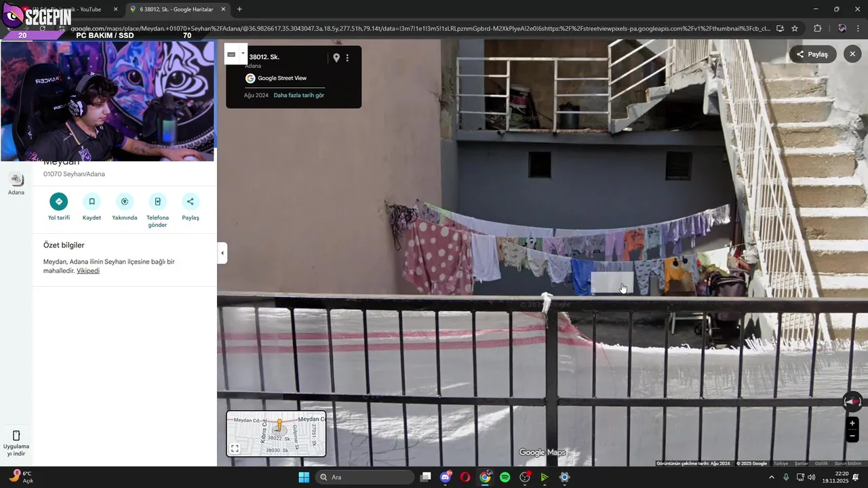The image size is (868, 488).
Task: Click the Özet bilgiler heading
Action: click(x=64, y=245)
